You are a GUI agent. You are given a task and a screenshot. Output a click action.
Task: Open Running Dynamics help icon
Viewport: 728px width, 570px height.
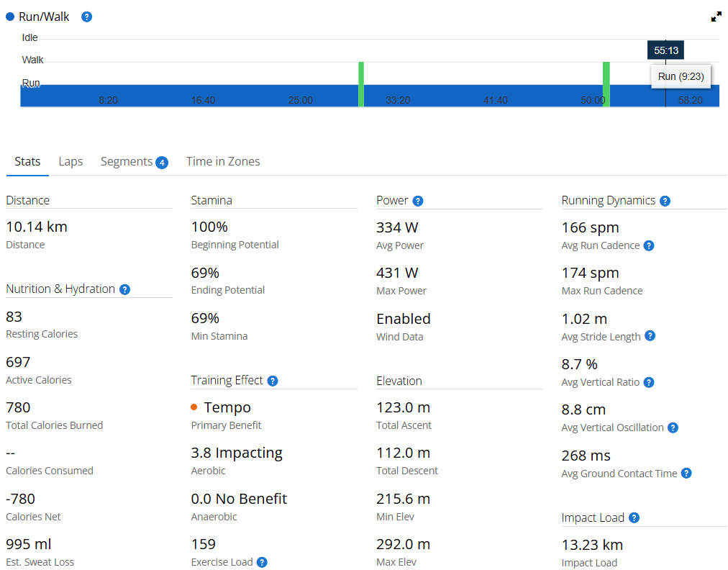(665, 201)
